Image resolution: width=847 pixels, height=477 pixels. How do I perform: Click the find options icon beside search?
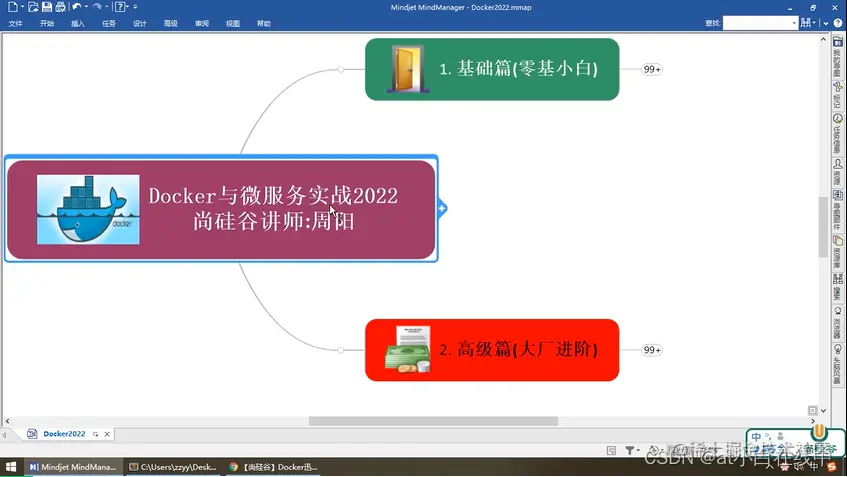pyautogui.click(x=806, y=23)
